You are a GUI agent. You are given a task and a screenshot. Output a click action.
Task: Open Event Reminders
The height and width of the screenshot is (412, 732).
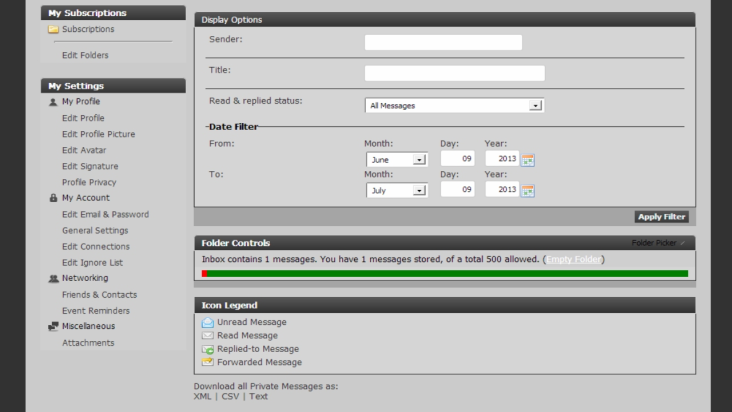(96, 311)
